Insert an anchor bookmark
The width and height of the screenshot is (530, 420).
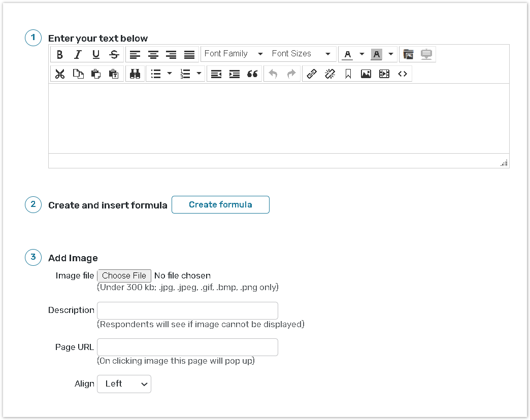click(348, 74)
